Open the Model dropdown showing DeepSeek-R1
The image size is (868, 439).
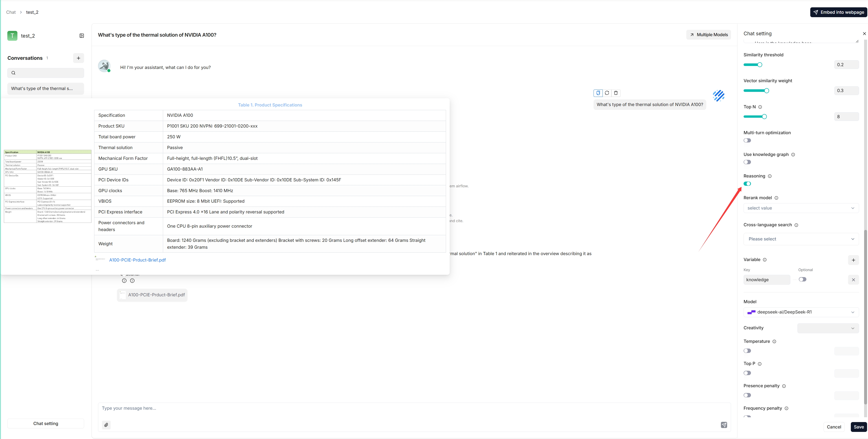(x=801, y=312)
